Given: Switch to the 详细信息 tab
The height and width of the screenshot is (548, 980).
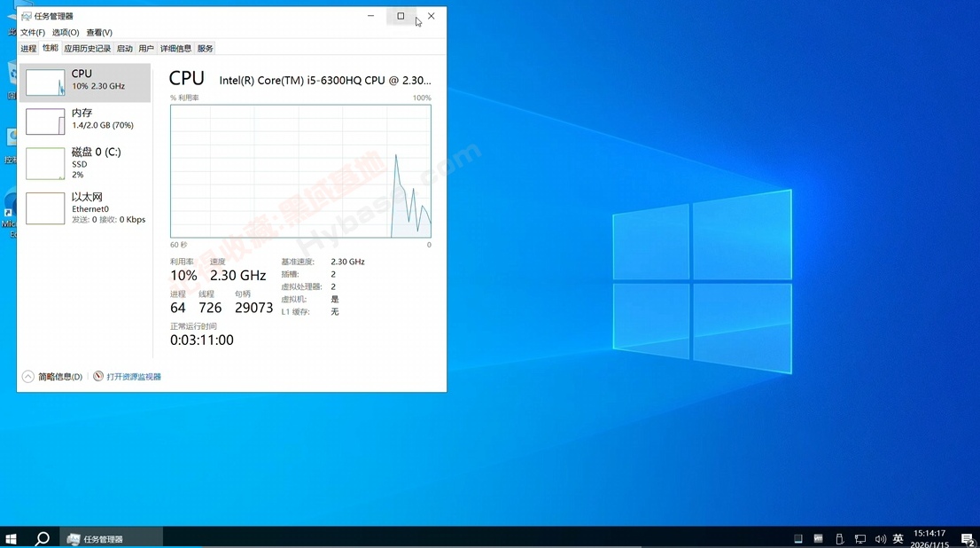Looking at the screenshot, I should click(x=175, y=49).
